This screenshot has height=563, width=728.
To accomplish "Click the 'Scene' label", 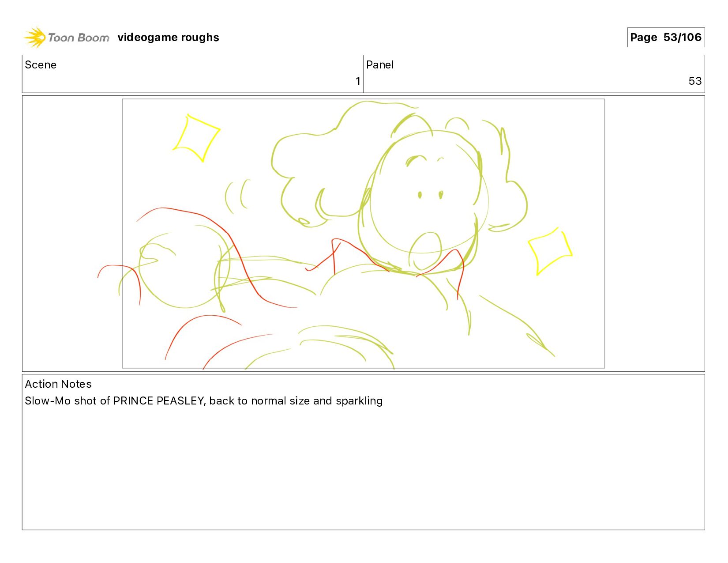I will click(x=41, y=65).
